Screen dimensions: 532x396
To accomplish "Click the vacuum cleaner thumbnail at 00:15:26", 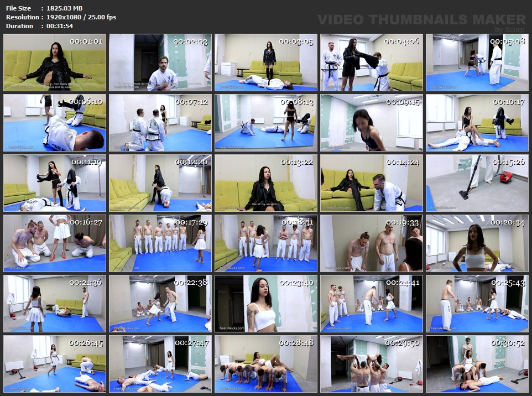I will pyautogui.click(x=477, y=183).
